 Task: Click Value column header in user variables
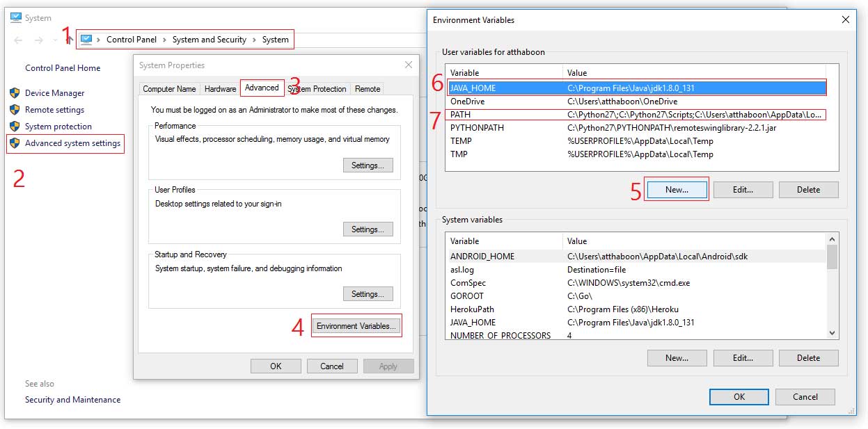click(694, 72)
